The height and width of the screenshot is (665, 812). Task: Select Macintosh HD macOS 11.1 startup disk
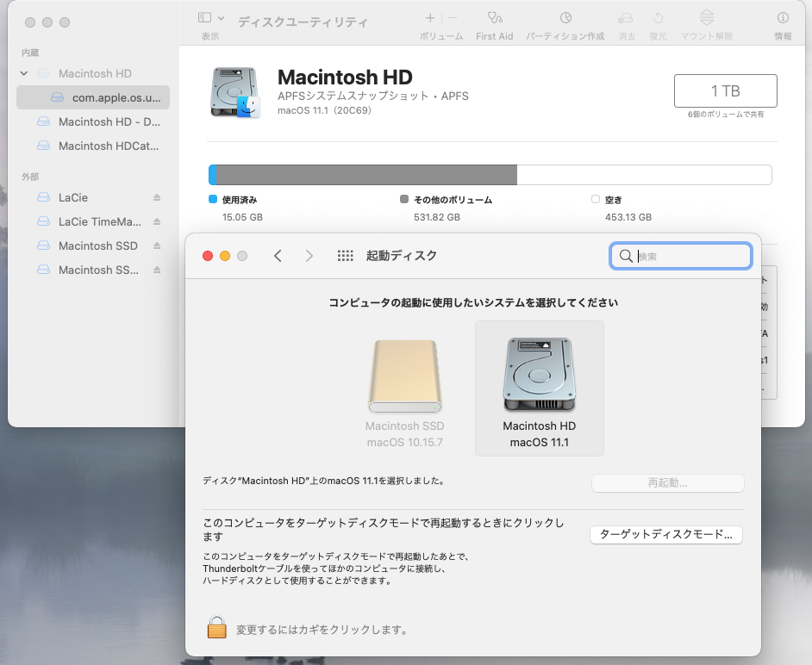point(539,388)
